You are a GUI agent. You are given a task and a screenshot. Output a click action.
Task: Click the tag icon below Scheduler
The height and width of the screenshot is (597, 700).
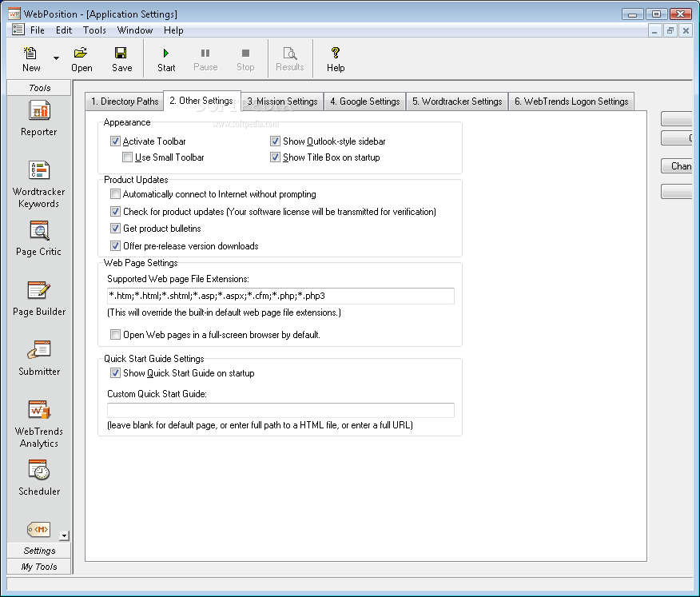pyautogui.click(x=38, y=530)
